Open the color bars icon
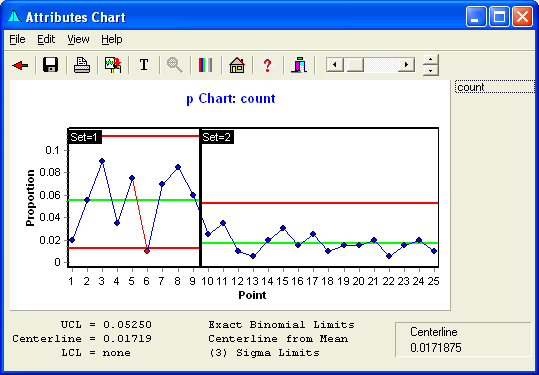Screen dimensions: 539x375 206,65
